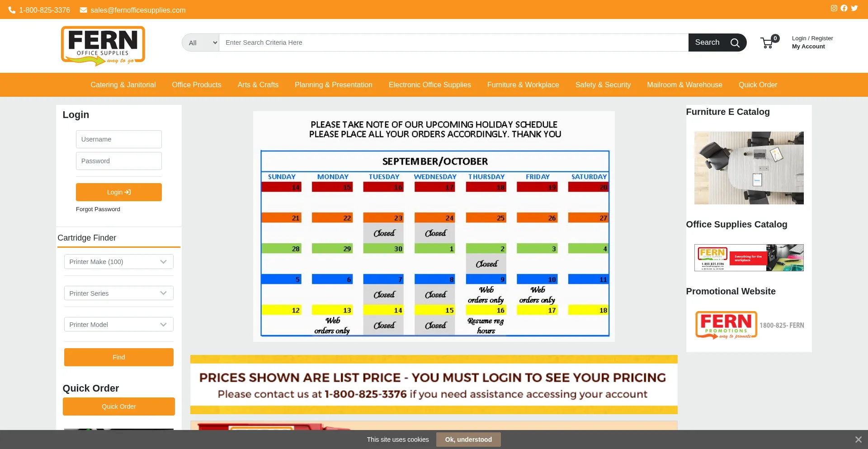Click the phone icon in top bar
Image resolution: width=868 pixels, height=449 pixels.
click(x=12, y=10)
